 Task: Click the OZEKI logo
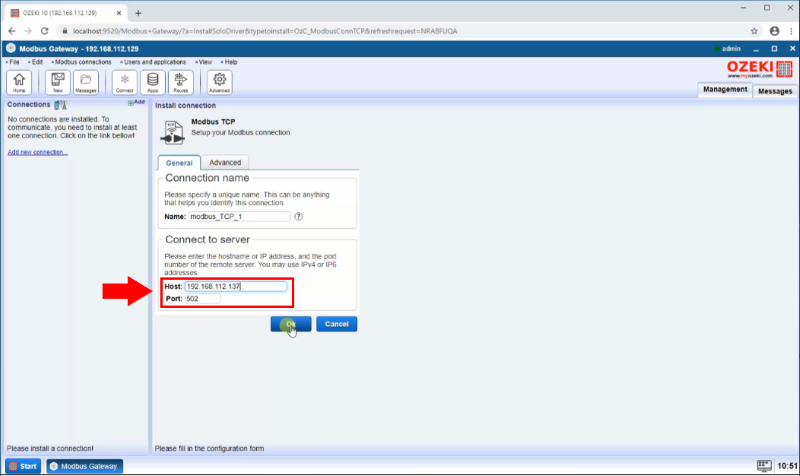(x=760, y=69)
